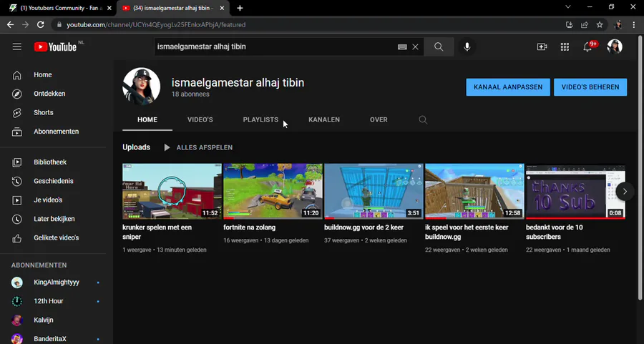Screen dimensions: 644x344
Task: Close the ismaelgamestar browser tab
Action: (222, 8)
